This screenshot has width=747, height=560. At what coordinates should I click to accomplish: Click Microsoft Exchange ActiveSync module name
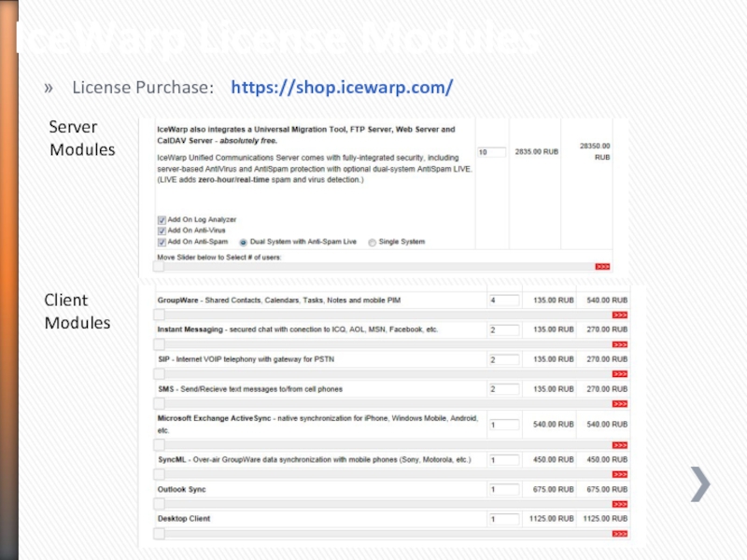pos(215,418)
